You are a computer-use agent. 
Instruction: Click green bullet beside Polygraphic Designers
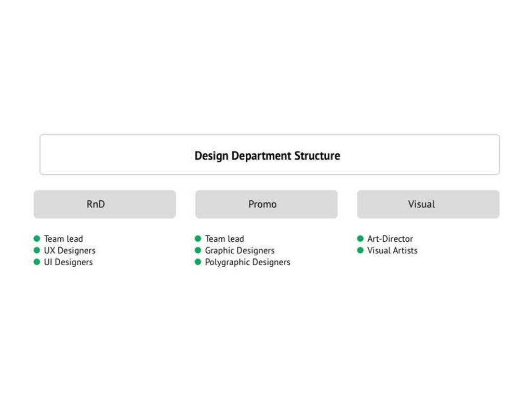pos(198,262)
